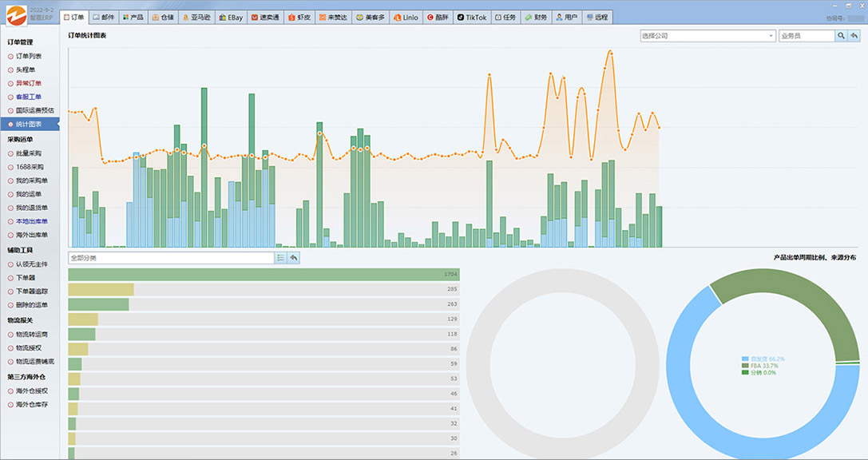Select 物流授权 in the sidebar

click(x=28, y=348)
